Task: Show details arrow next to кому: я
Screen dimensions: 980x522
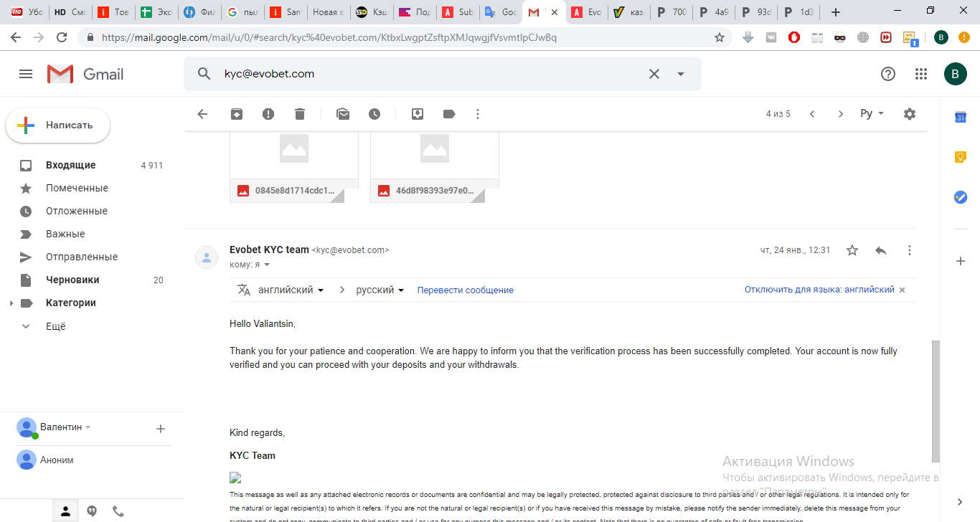Action: click(x=267, y=265)
